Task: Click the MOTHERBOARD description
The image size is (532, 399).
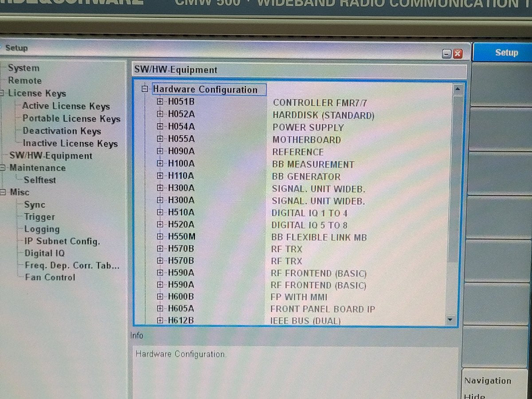Action: pyautogui.click(x=307, y=140)
